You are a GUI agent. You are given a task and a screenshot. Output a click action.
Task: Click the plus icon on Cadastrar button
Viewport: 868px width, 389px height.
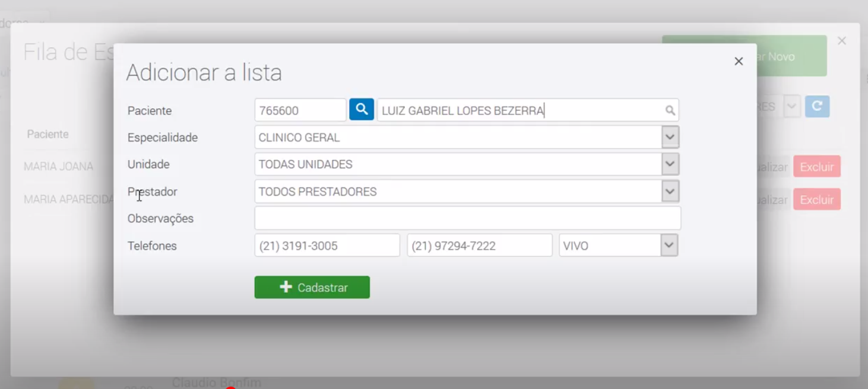tap(286, 287)
